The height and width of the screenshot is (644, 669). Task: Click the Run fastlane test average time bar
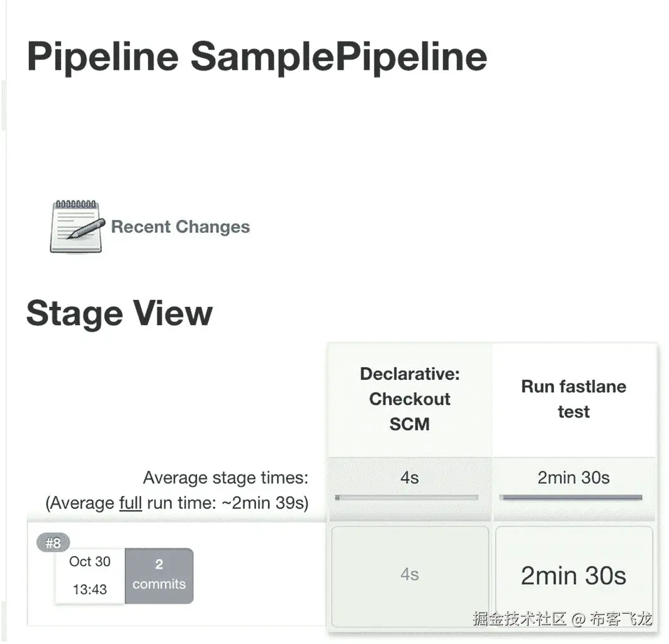[x=571, y=497]
